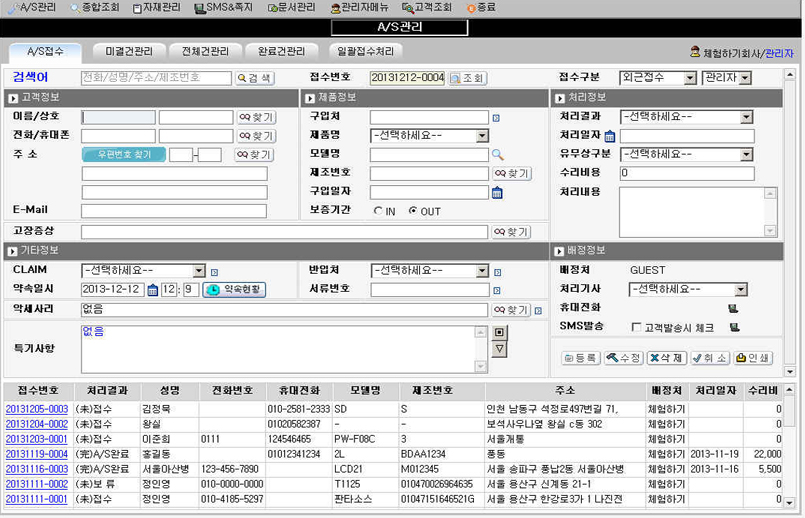
Task: Expand the 처리결과 dropdown list
Action: [745, 117]
